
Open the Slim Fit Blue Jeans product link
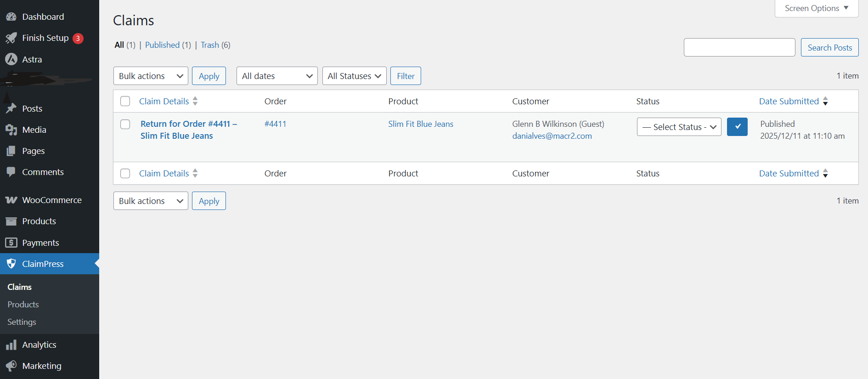(x=420, y=124)
